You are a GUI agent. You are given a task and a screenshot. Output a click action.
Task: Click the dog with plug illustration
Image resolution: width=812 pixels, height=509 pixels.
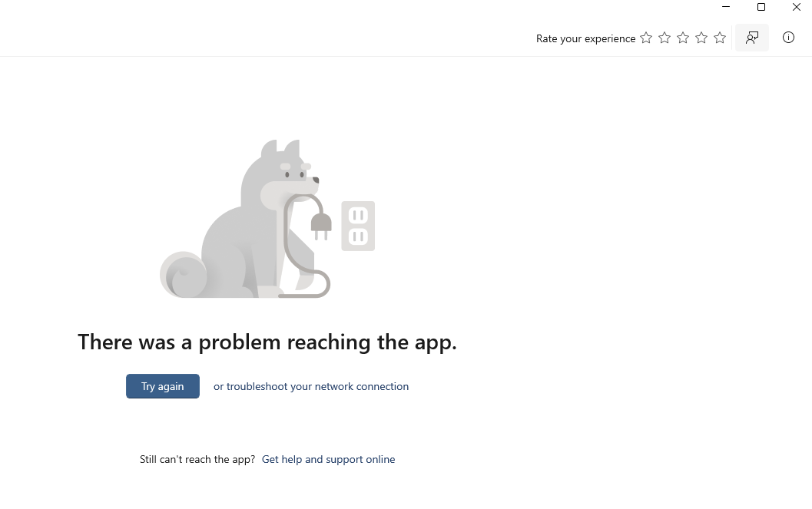[267, 219]
